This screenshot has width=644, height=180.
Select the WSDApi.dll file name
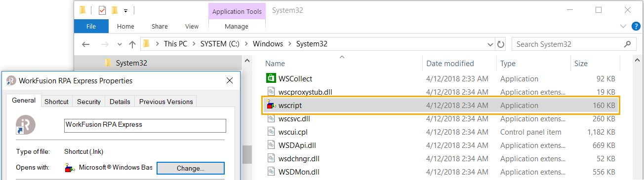point(297,145)
